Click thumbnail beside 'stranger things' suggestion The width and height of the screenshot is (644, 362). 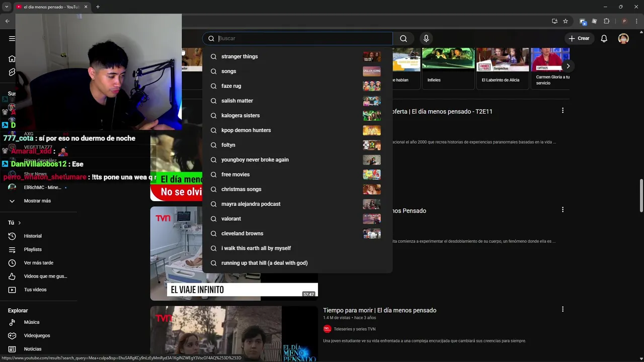372,57
